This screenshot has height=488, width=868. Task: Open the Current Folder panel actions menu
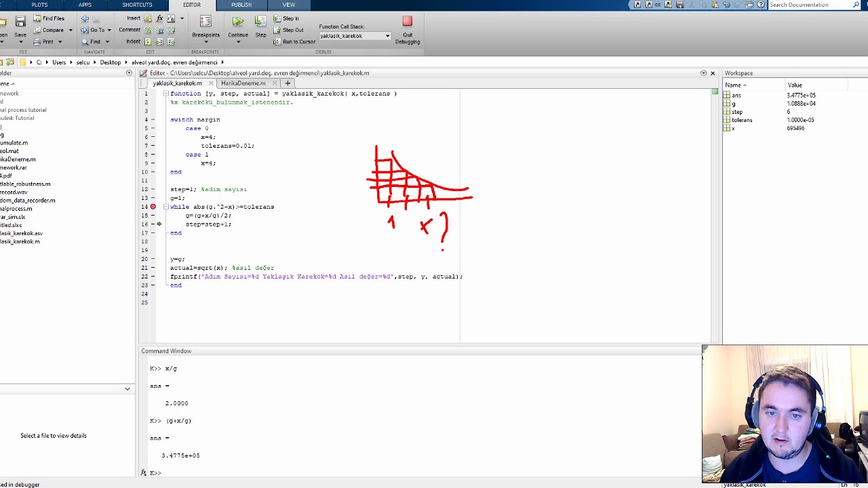129,73
